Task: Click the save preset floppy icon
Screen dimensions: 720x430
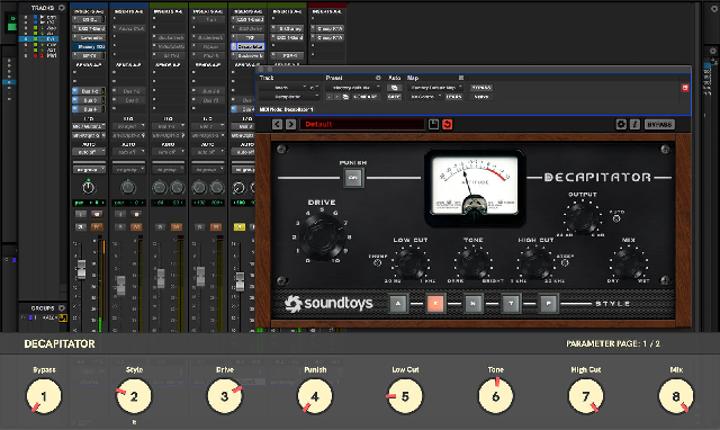Action: [x=433, y=124]
